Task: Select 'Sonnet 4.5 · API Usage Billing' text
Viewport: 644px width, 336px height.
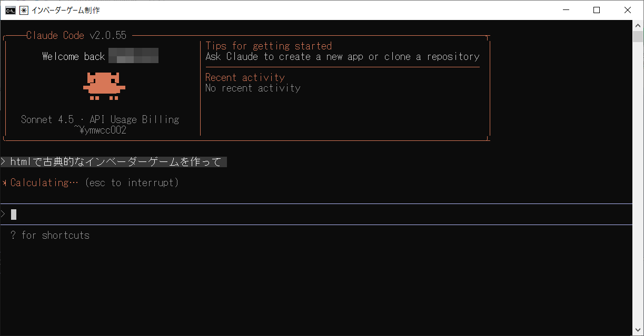Action: pyautogui.click(x=100, y=120)
